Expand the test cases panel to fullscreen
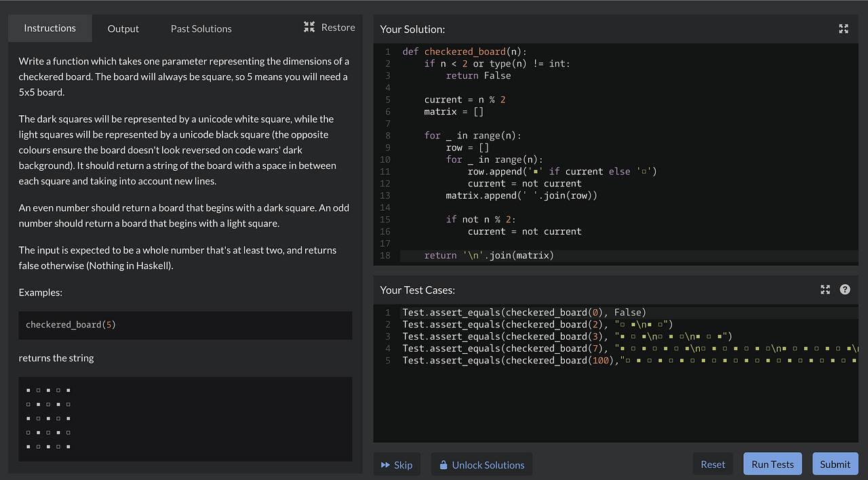Viewport: 868px width, 480px height. tap(825, 289)
